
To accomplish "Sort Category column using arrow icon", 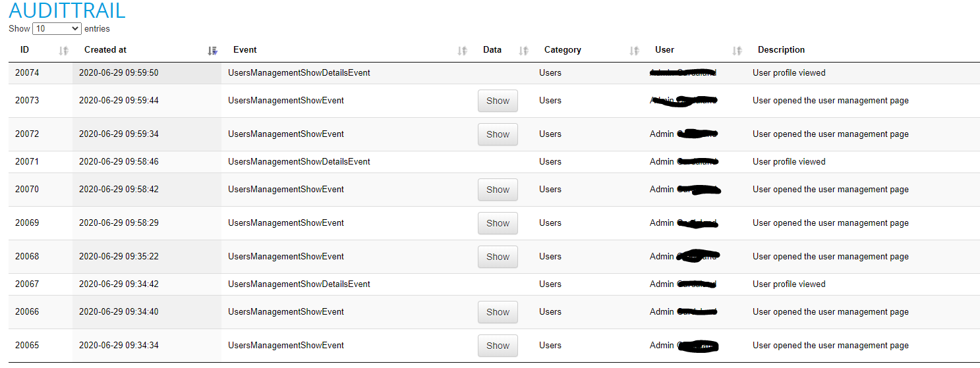I will click(x=635, y=51).
